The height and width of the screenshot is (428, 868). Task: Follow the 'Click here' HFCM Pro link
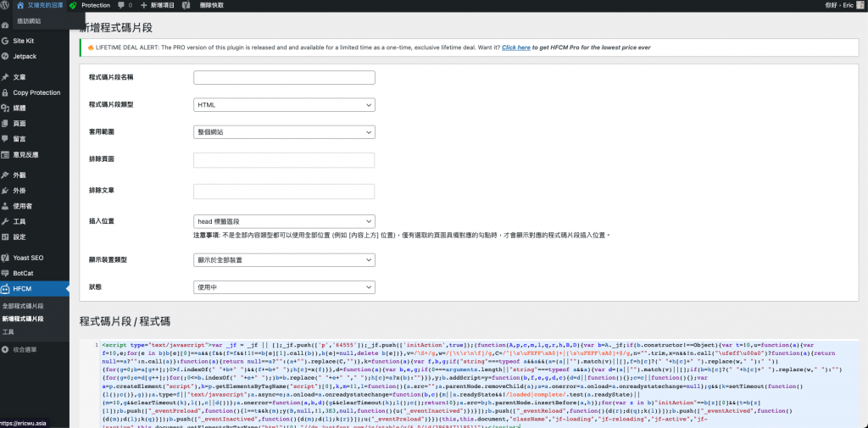click(516, 47)
